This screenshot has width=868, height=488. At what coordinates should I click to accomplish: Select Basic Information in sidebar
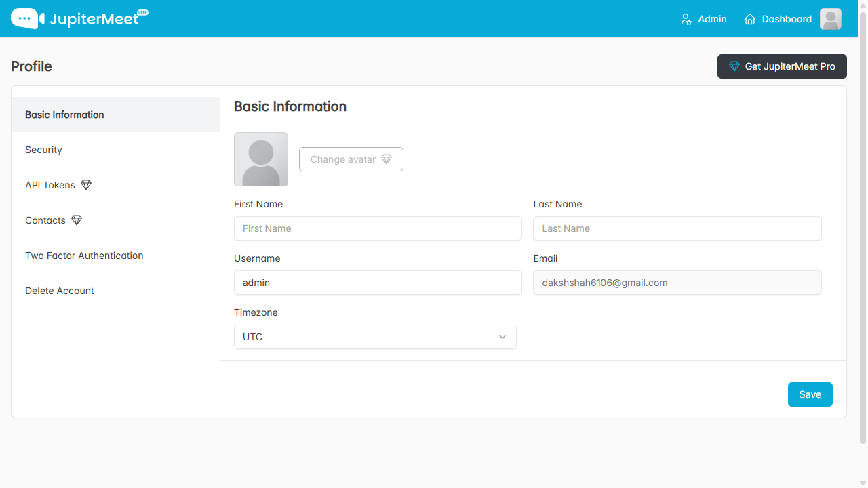pos(115,115)
